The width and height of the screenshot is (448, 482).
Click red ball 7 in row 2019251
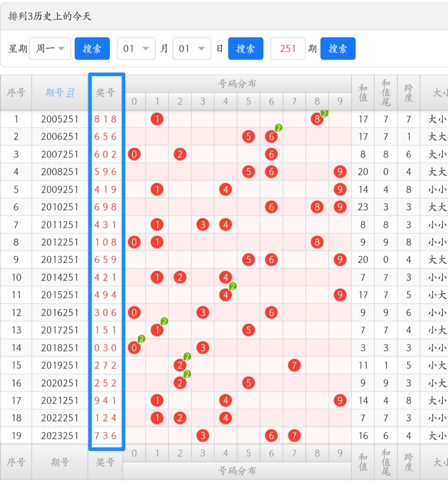294,365
